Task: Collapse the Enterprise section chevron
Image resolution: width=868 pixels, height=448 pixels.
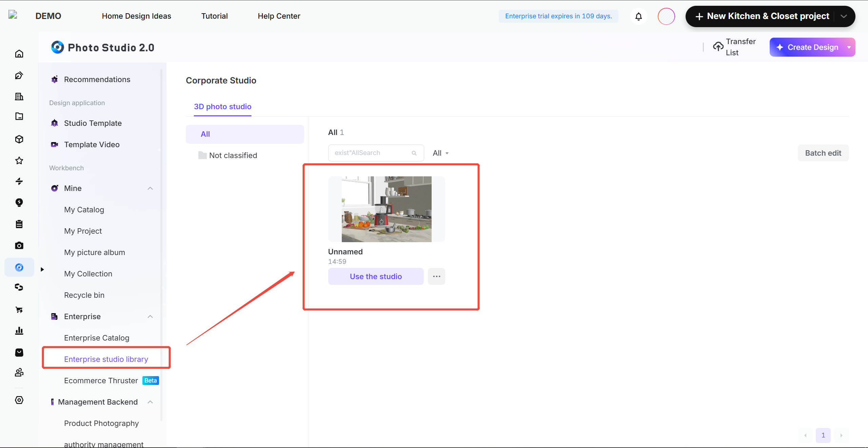Action: (150, 317)
